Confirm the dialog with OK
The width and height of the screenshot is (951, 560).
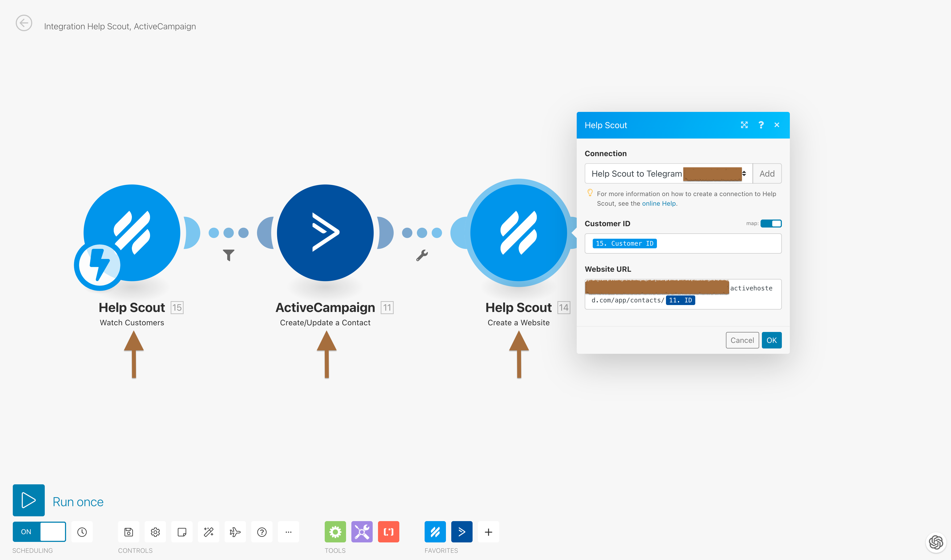click(771, 340)
